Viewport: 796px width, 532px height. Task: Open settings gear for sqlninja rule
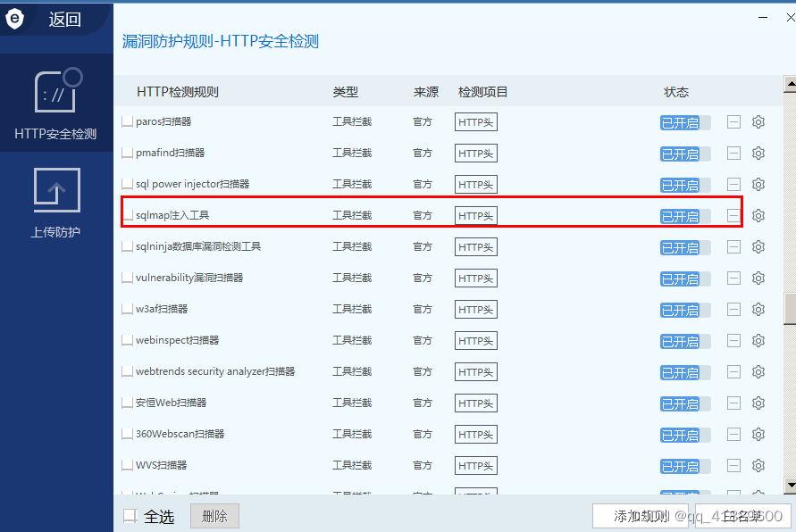758,247
